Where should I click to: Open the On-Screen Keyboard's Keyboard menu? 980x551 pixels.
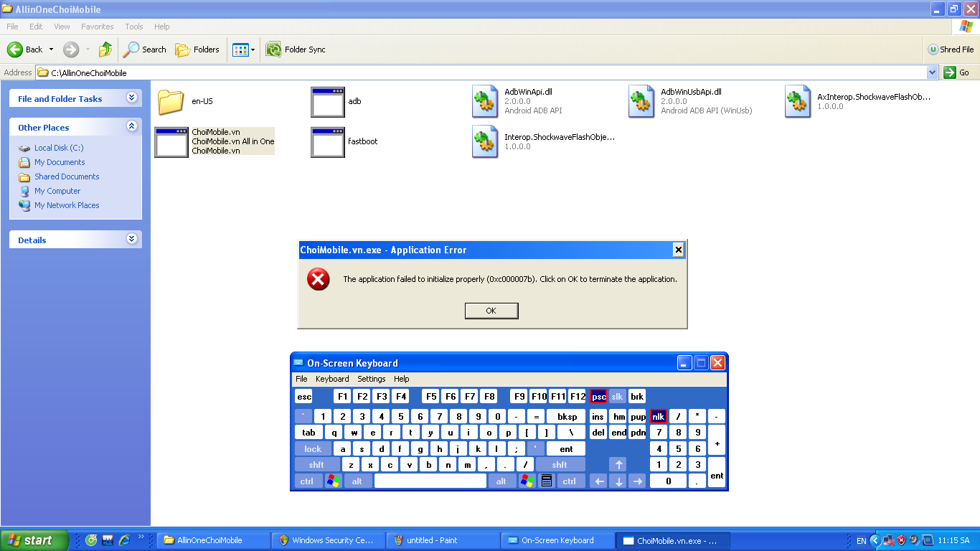point(332,379)
